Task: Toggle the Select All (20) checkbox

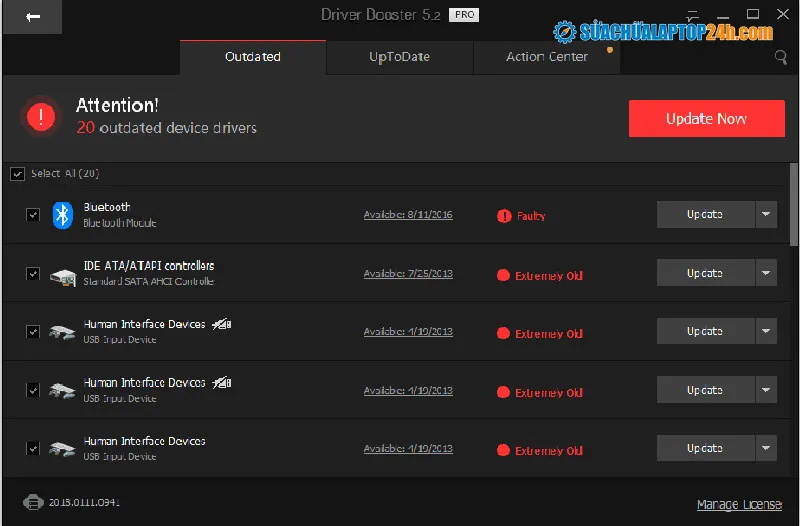Action: pyautogui.click(x=17, y=174)
